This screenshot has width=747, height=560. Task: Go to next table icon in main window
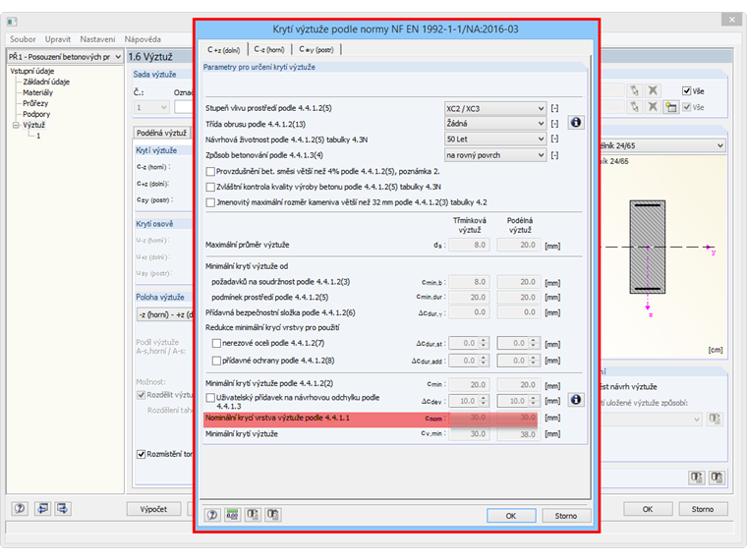(62, 508)
